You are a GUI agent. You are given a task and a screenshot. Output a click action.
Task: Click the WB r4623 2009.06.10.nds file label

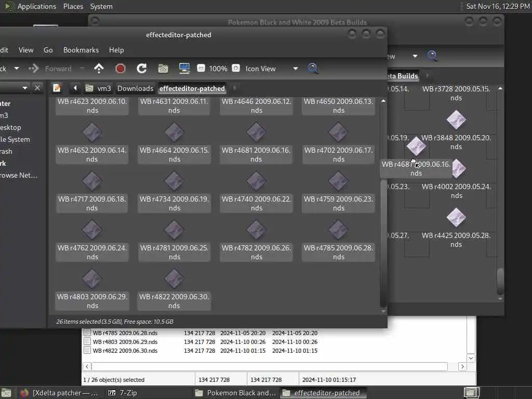(x=92, y=105)
